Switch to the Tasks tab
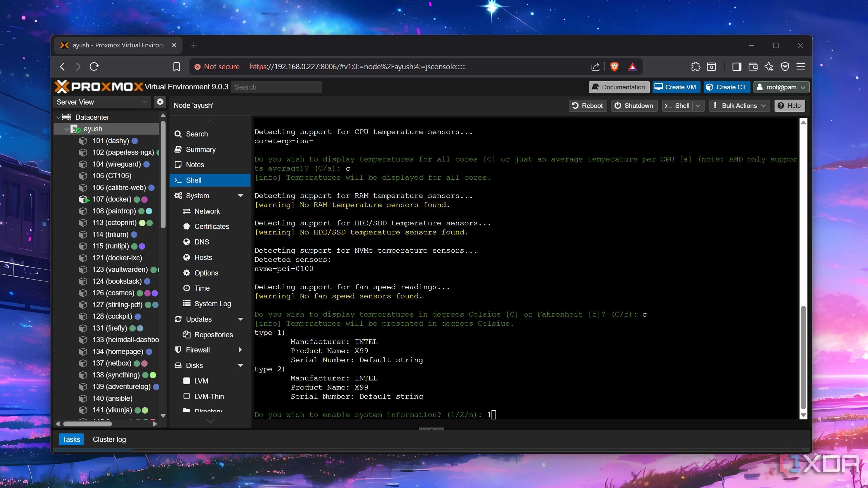868x488 pixels. click(71, 439)
